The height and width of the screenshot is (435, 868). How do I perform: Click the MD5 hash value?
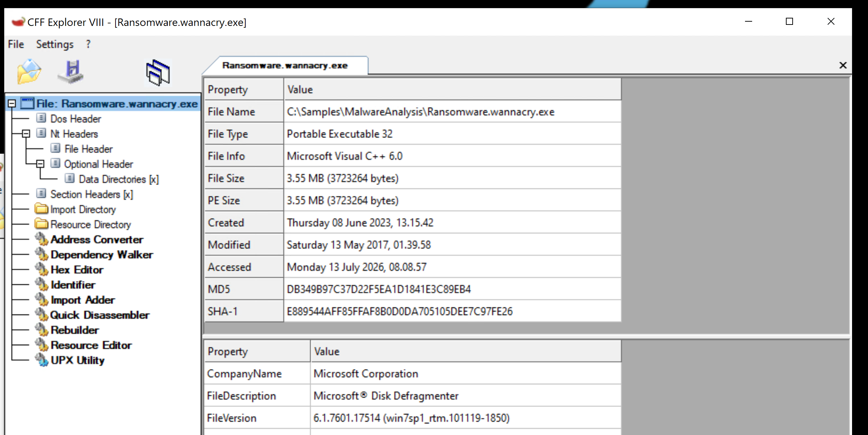click(452, 289)
